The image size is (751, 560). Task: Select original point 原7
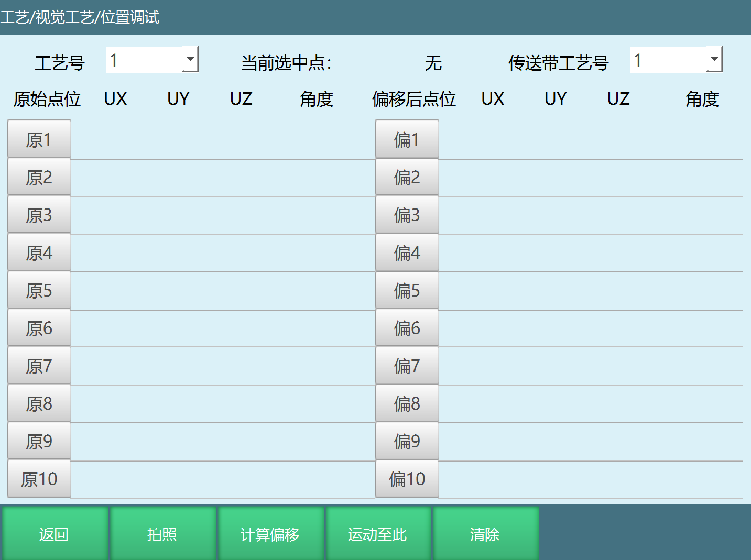(39, 366)
